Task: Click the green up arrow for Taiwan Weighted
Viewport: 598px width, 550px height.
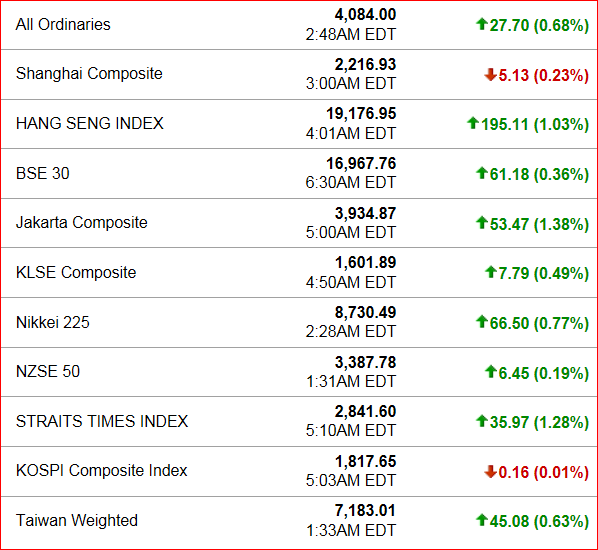Action: click(x=482, y=520)
